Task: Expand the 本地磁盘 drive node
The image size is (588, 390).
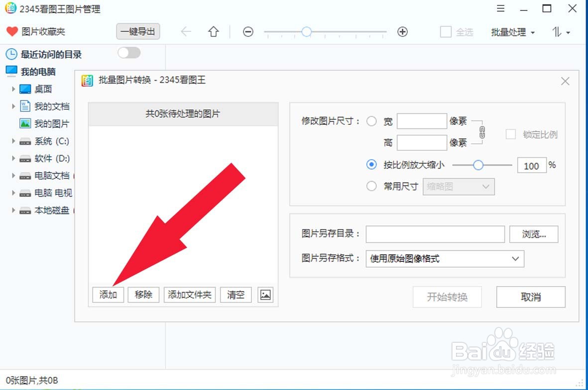Action: (13, 210)
